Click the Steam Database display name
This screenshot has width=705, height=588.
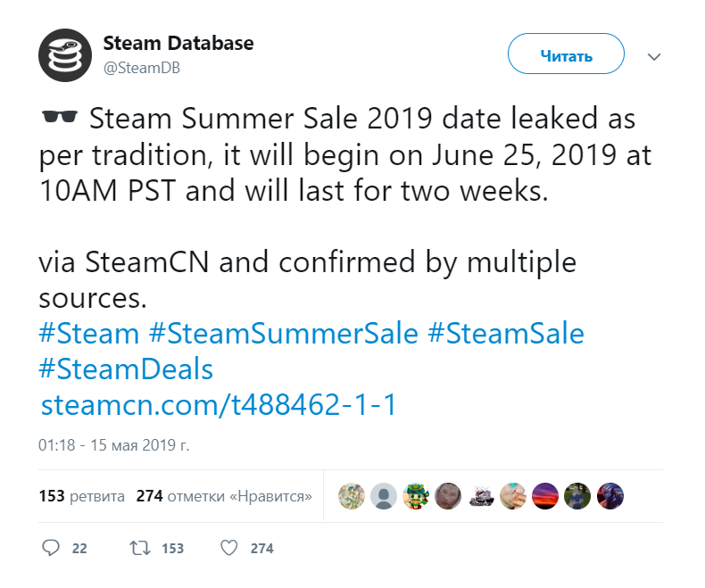point(178,44)
